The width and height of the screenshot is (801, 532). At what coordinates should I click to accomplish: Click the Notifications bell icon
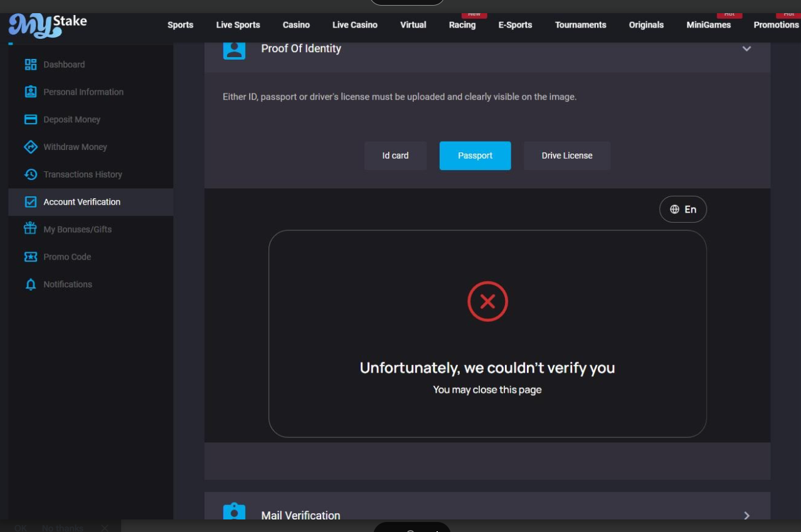(x=30, y=284)
